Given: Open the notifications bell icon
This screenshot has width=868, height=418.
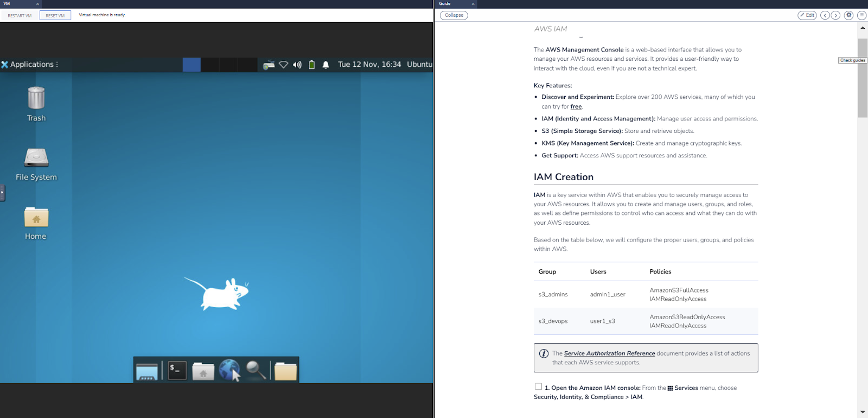Looking at the screenshot, I should tap(325, 65).
